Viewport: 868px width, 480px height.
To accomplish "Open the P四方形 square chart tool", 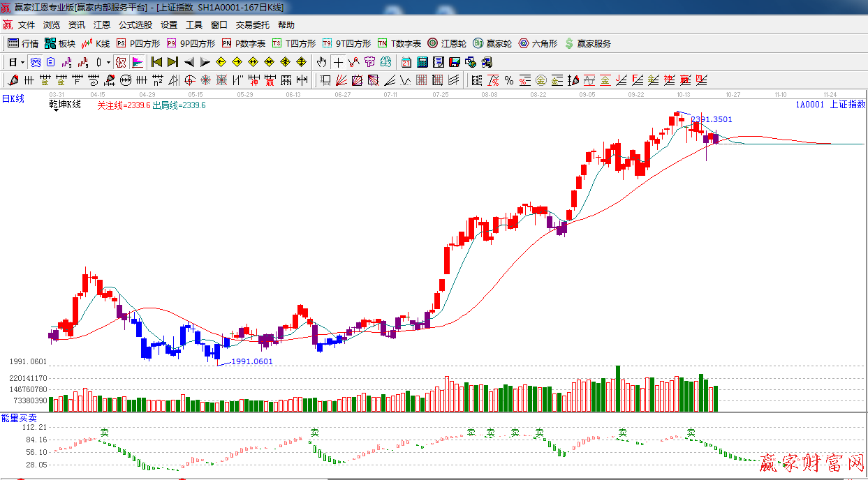I will coord(138,43).
